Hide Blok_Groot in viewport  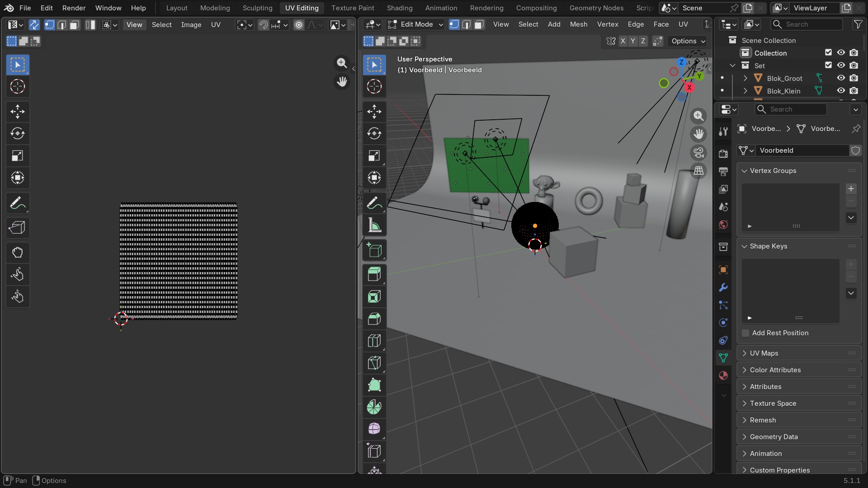841,78
